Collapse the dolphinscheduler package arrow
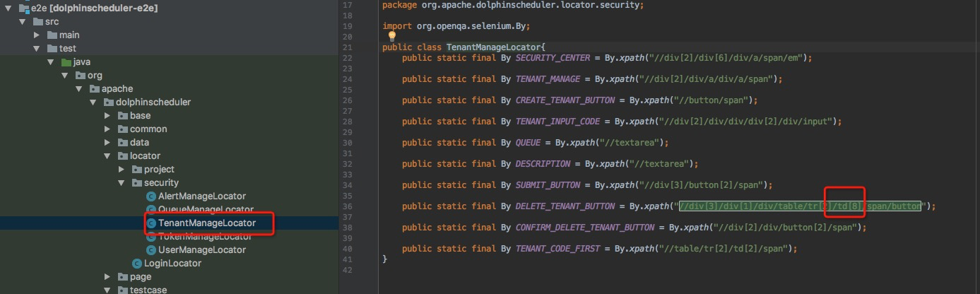Screen dimensions: 980x294 pos(93,102)
